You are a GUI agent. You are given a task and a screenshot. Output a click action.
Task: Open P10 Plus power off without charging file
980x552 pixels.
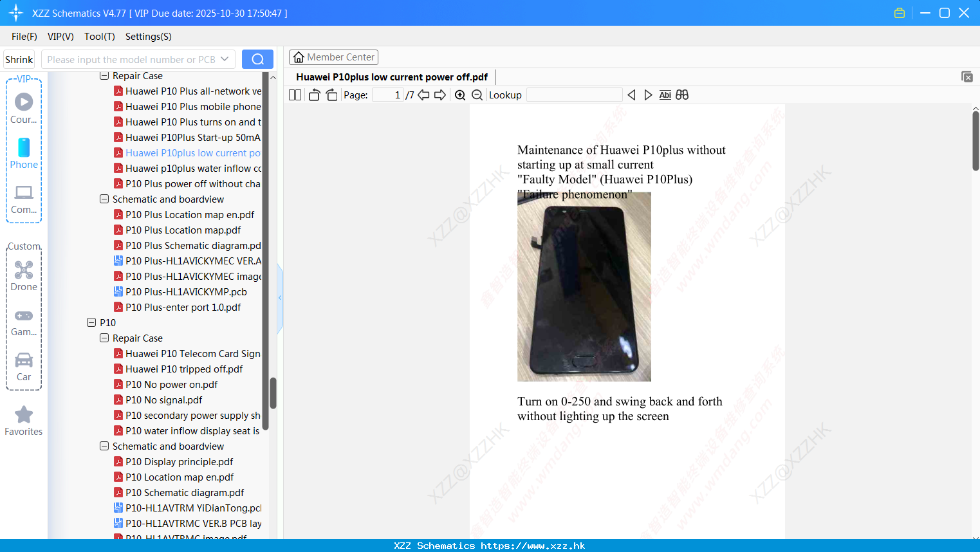[x=187, y=184]
